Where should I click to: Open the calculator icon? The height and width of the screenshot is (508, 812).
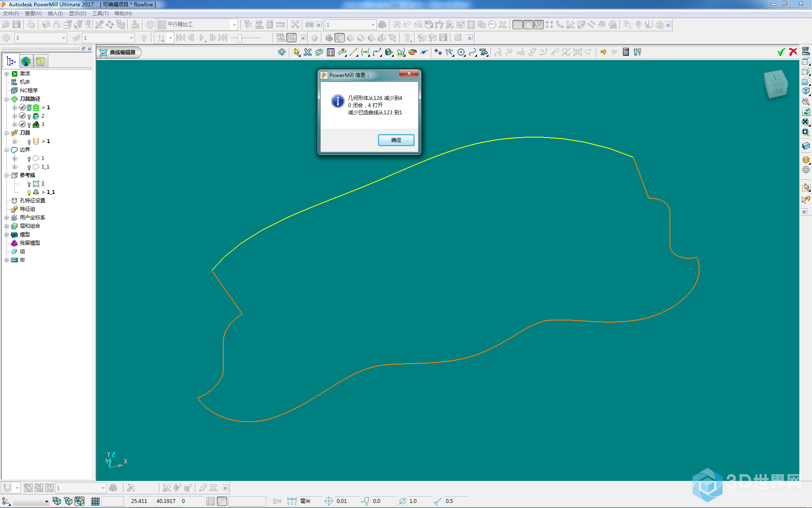coord(626,52)
